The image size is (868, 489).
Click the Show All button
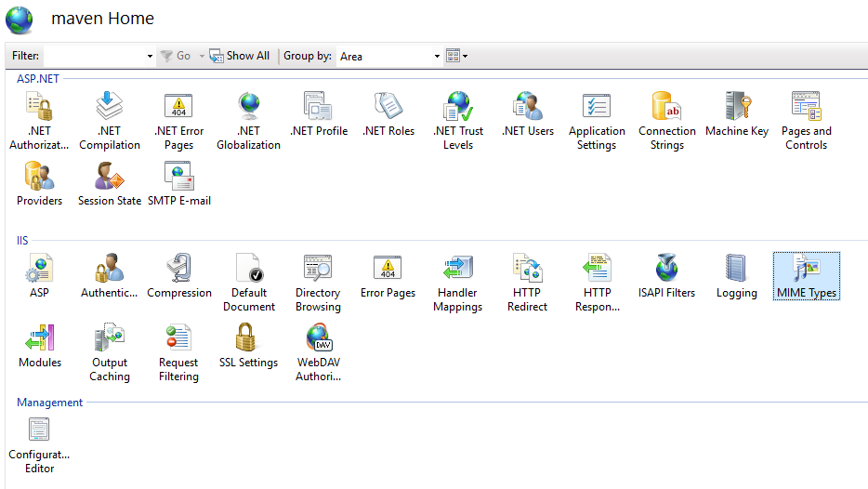(240, 56)
